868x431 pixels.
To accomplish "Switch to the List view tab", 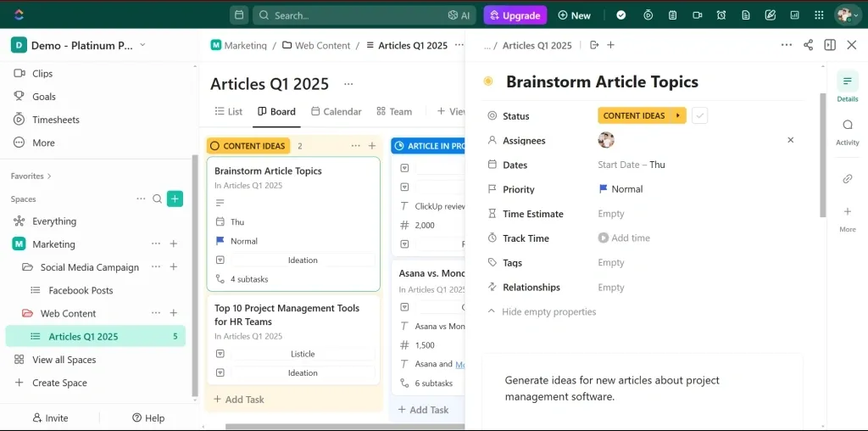I will (228, 111).
